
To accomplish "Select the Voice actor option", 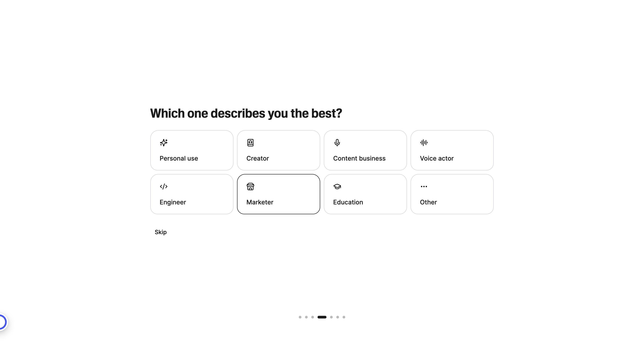I will [x=452, y=150].
